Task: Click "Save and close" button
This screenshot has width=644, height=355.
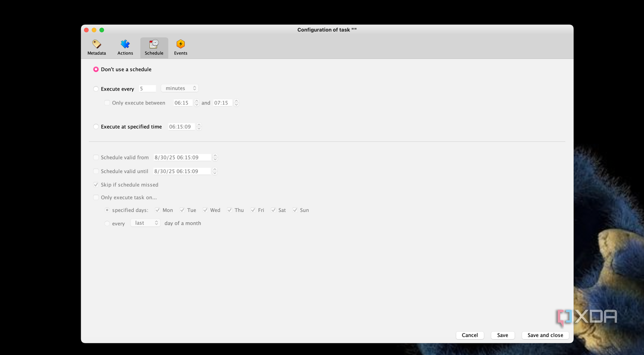Action: pyautogui.click(x=545, y=335)
